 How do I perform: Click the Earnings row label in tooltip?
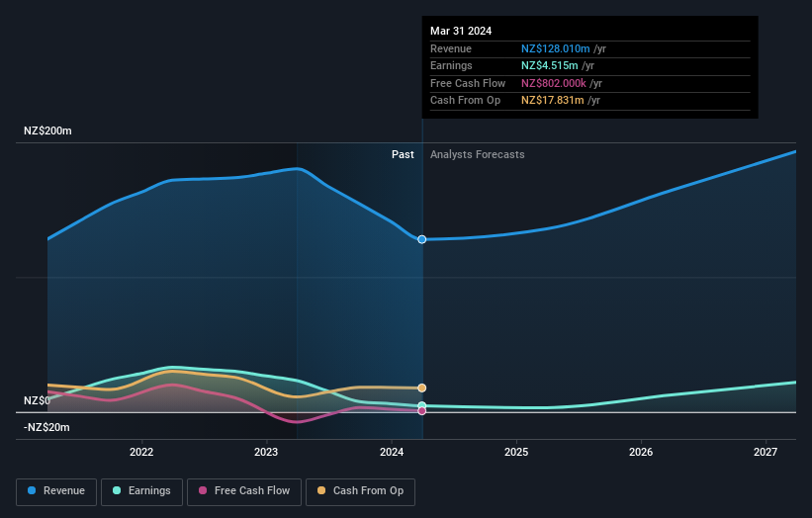[451, 65]
